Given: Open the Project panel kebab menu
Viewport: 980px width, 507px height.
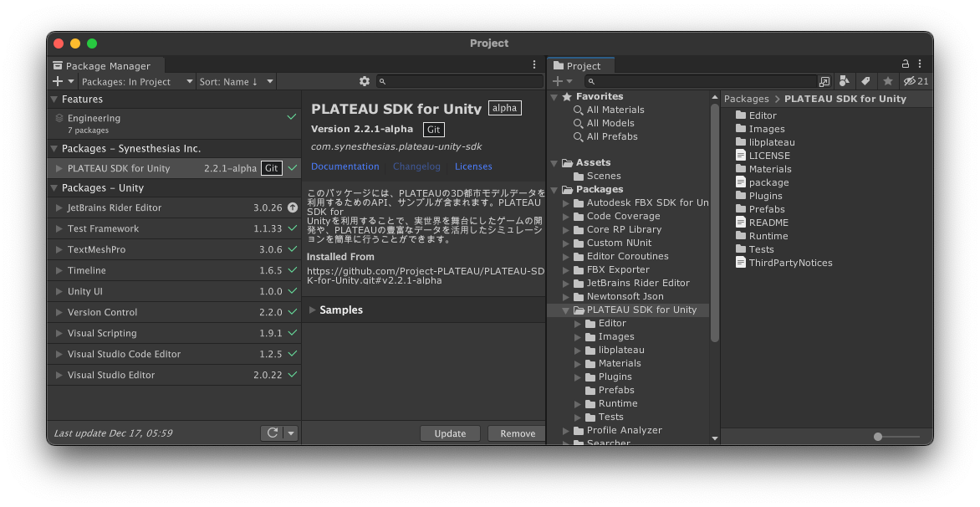Looking at the screenshot, I should click(x=920, y=64).
